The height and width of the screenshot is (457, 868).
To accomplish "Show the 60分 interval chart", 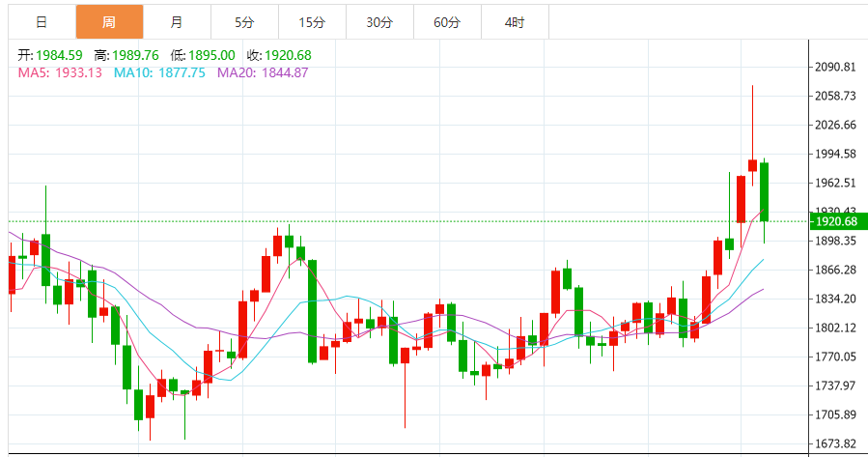I will click(x=447, y=21).
